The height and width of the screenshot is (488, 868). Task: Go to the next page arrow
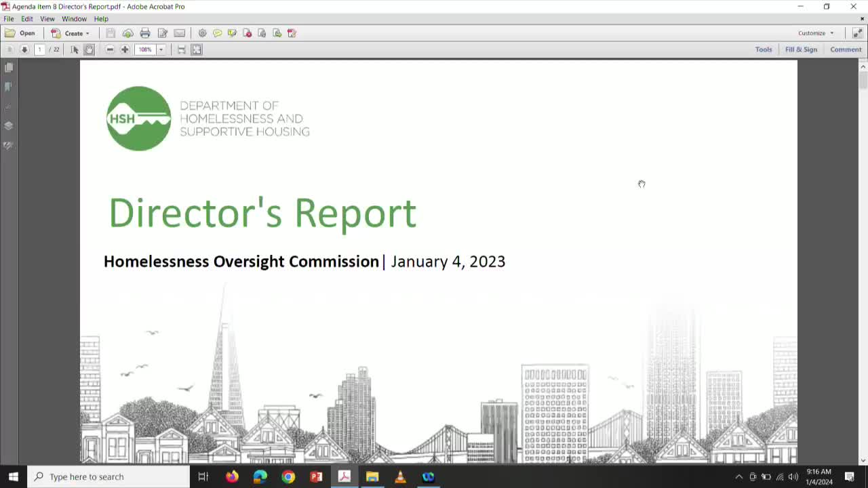24,49
